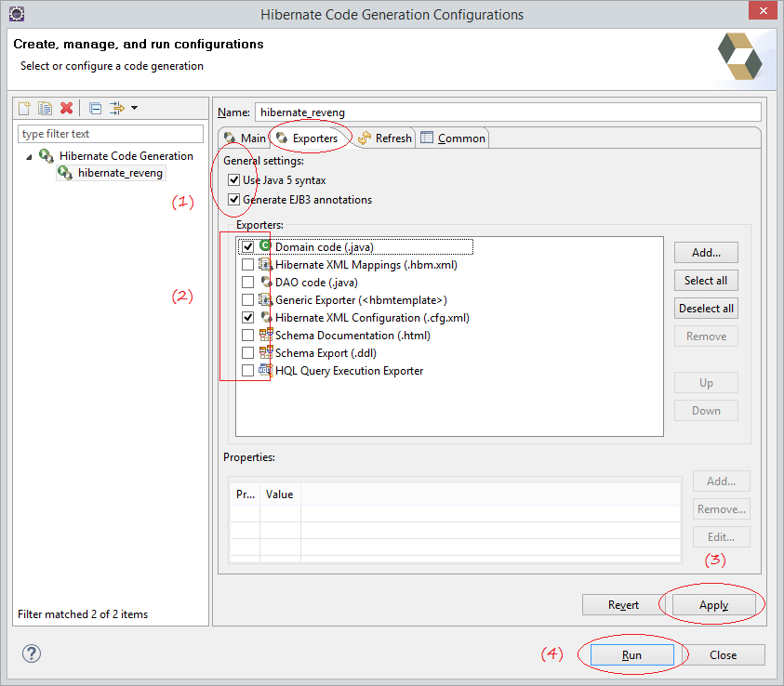Viewport: 784px width, 686px height.
Task: Enable Schema Export (.ddl) exporter
Action: tap(247, 352)
